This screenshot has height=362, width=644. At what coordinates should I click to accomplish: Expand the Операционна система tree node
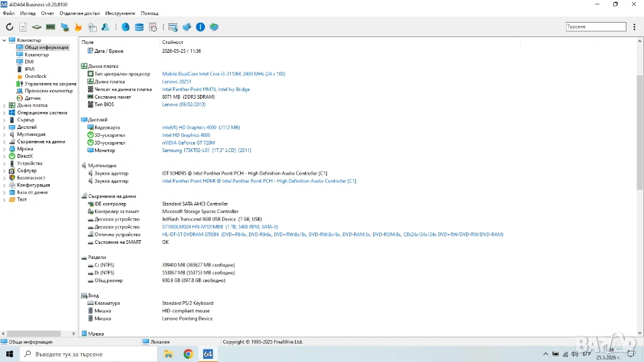coord(4,113)
